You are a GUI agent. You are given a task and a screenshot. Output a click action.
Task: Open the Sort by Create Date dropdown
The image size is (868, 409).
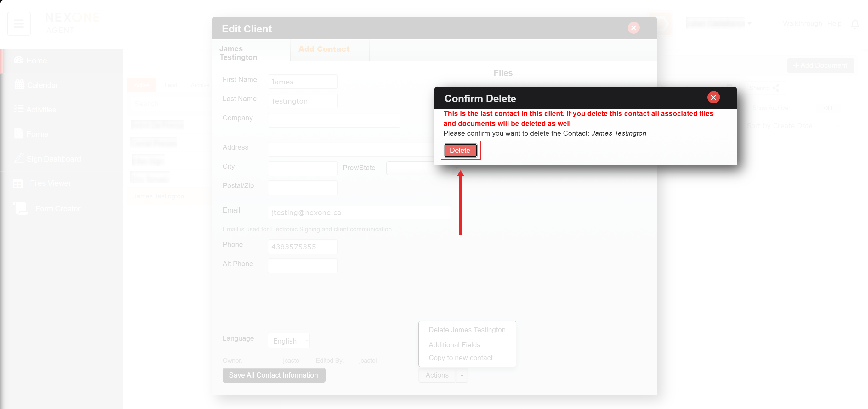click(x=793, y=126)
